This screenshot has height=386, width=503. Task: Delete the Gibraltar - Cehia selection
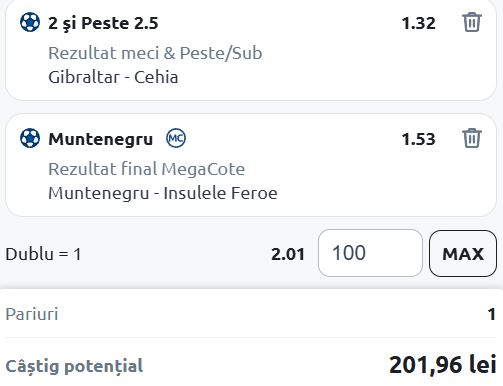pos(472,22)
